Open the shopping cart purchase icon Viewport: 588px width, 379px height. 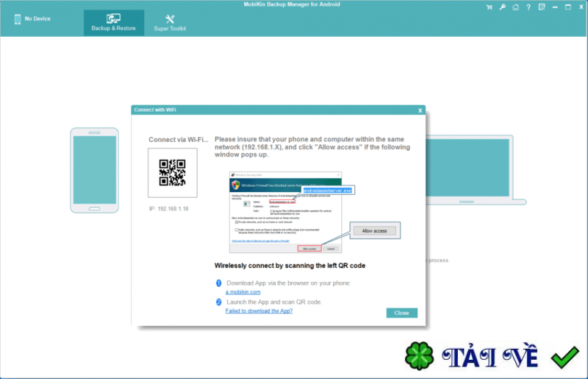[489, 7]
